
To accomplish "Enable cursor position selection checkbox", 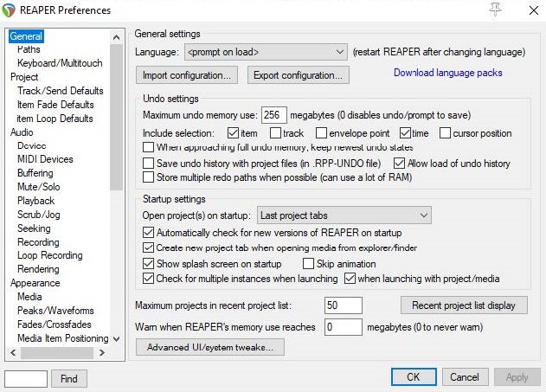I will pos(445,133).
